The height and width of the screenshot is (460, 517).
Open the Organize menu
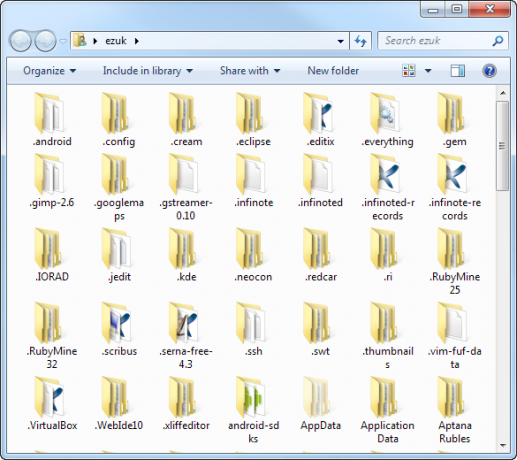point(50,71)
